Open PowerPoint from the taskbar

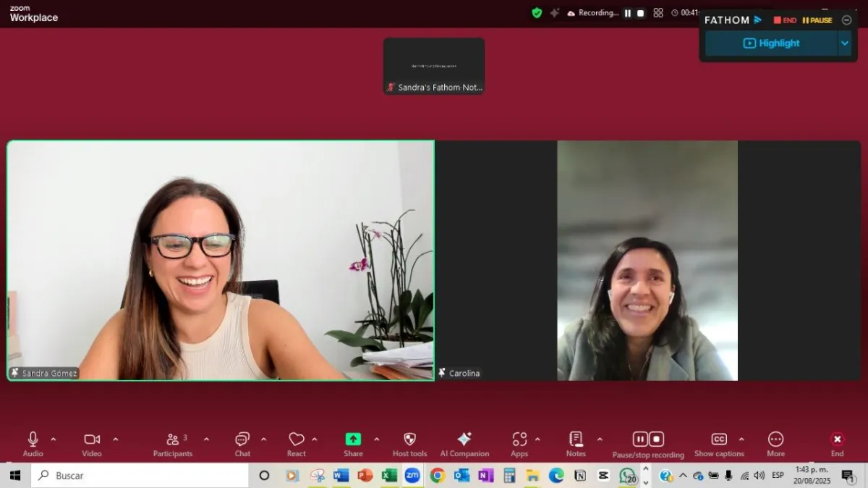point(365,476)
